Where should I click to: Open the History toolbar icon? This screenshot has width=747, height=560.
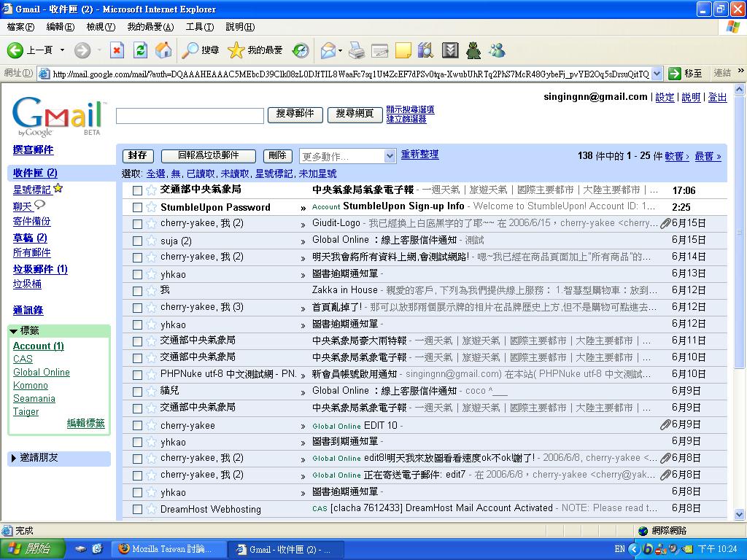point(300,50)
